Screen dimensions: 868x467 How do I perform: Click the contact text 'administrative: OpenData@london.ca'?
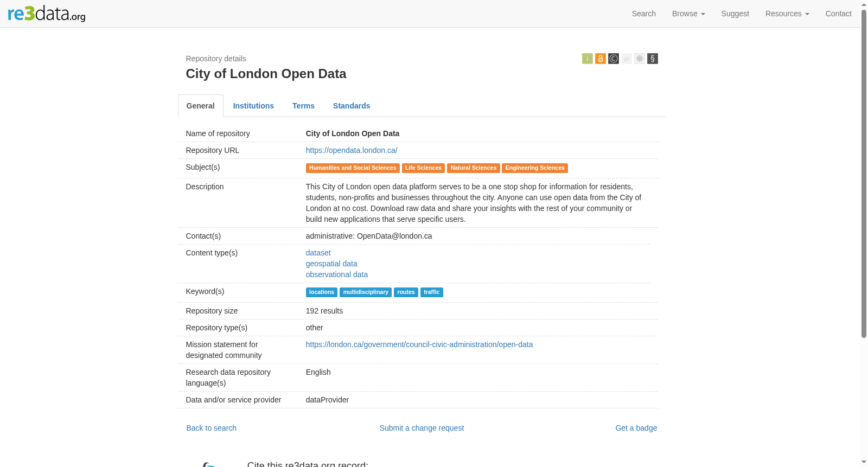click(x=369, y=236)
